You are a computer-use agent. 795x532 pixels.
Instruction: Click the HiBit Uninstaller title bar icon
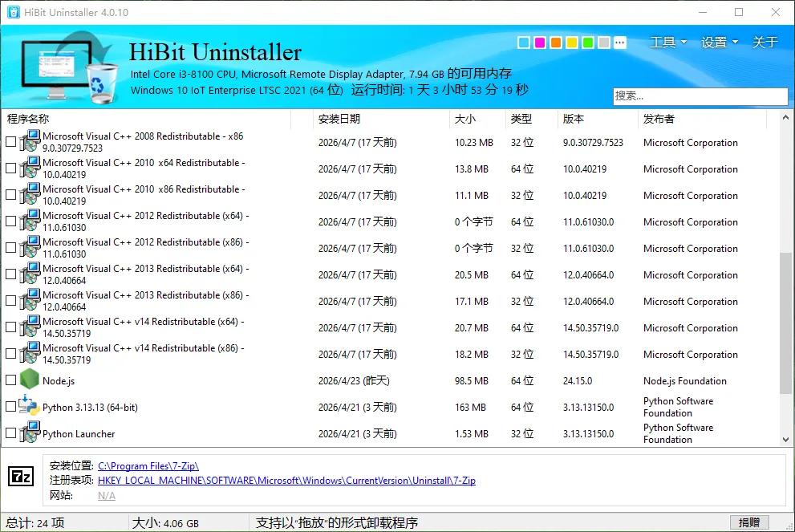click(x=13, y=12)
